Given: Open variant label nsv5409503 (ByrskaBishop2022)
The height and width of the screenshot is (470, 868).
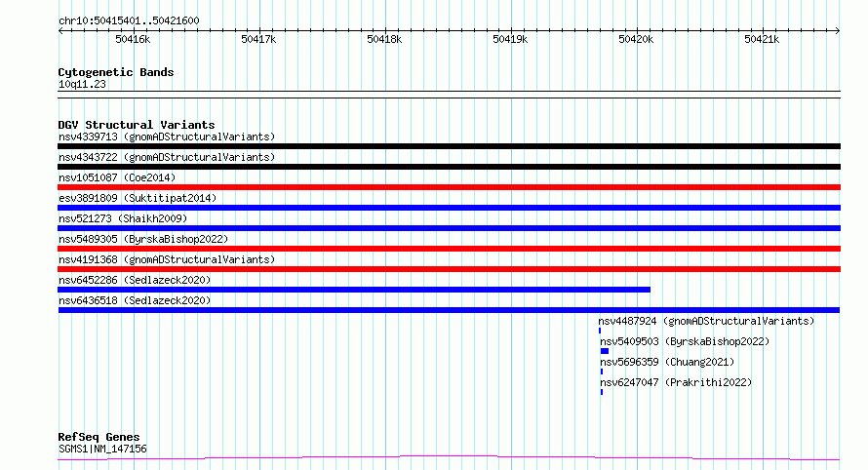Looking at the screenshot, I should pos(685,341).
